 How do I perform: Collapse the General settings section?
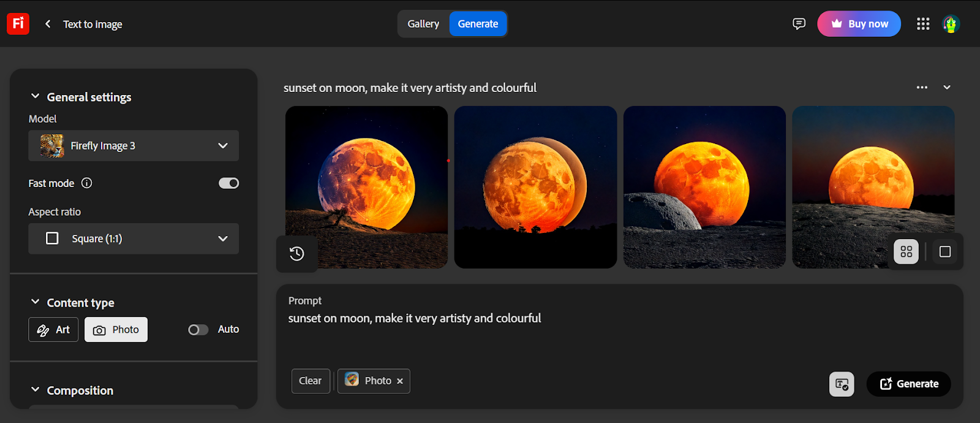[x=36, y=96]
